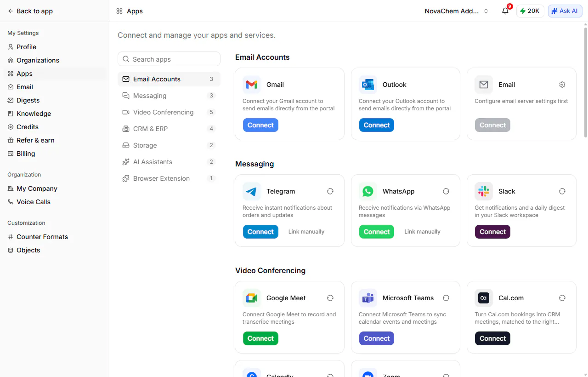Image resolution: width=588 pixels, height=377 pixels.
Task: Click the gear icon on Email card
Action: coord(562,85)
